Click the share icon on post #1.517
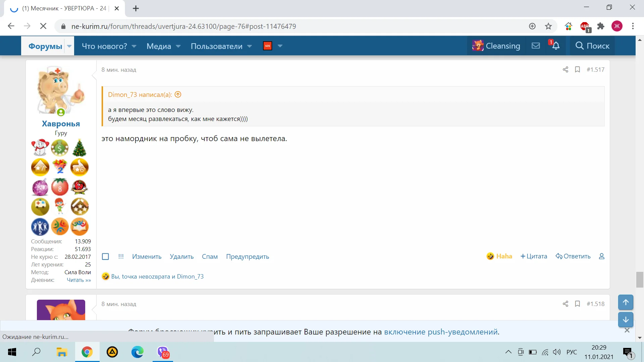Image resolution: width=644 pixels, height=362 pixels. [x=566, y=69]
